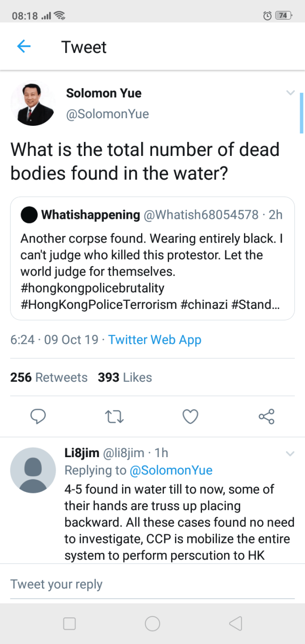Tap the reply speech bubble icon
This screenshot has height=644, width=305.
coord(38,417)
